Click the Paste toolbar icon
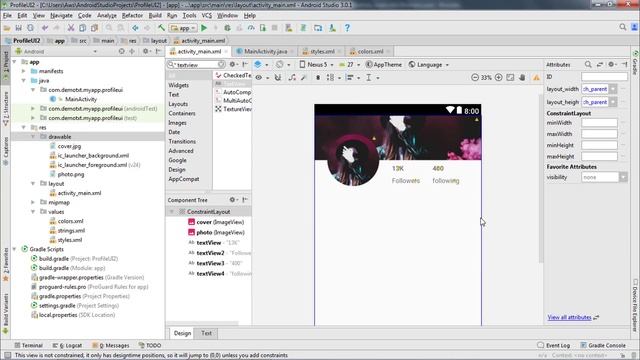Image resolution: width=640 pixels, height=360 pixels. 94,28
